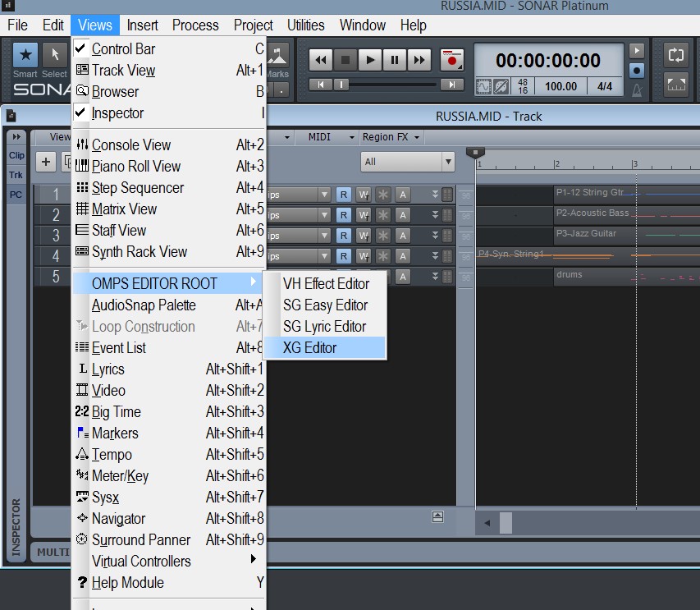Go to end of project
700x610 pixels.
452,85
